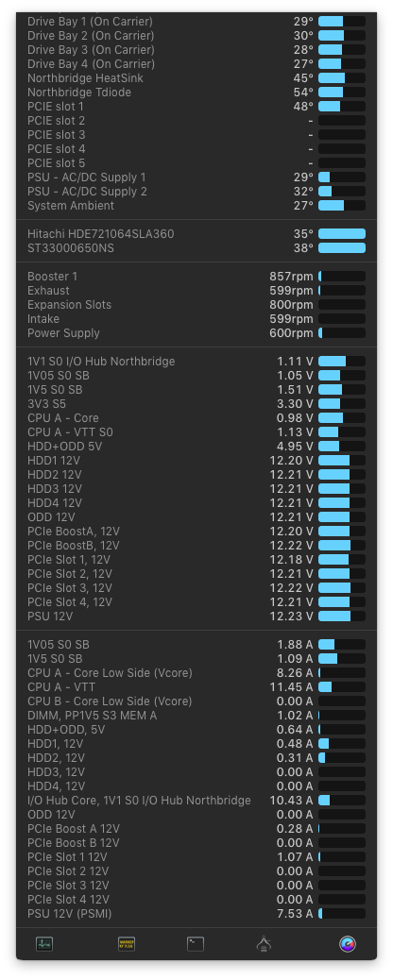Select the HDD+ODD 5V voltage row
393x980 pixels.
(196, 447)
